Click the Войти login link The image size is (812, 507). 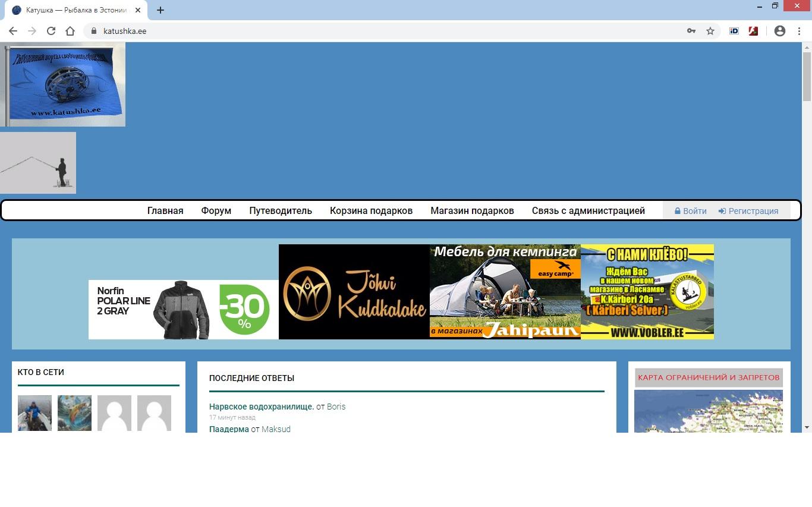coord(691,211)
